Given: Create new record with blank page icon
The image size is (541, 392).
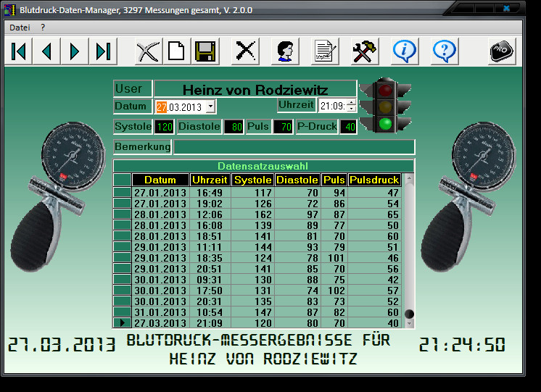Looking at the screenshot, I should pos(177,51).
